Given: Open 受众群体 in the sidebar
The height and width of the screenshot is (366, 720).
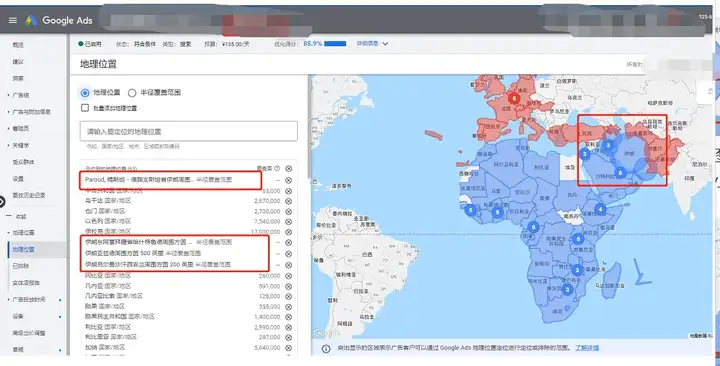Looking at the screenshot, I should click(x=23, y=162).
